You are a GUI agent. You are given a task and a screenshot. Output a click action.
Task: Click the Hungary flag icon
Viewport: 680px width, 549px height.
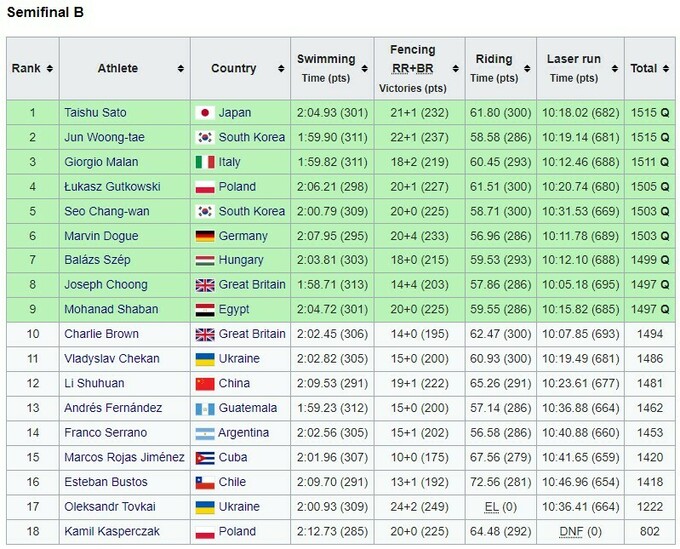tap(203, 260)
